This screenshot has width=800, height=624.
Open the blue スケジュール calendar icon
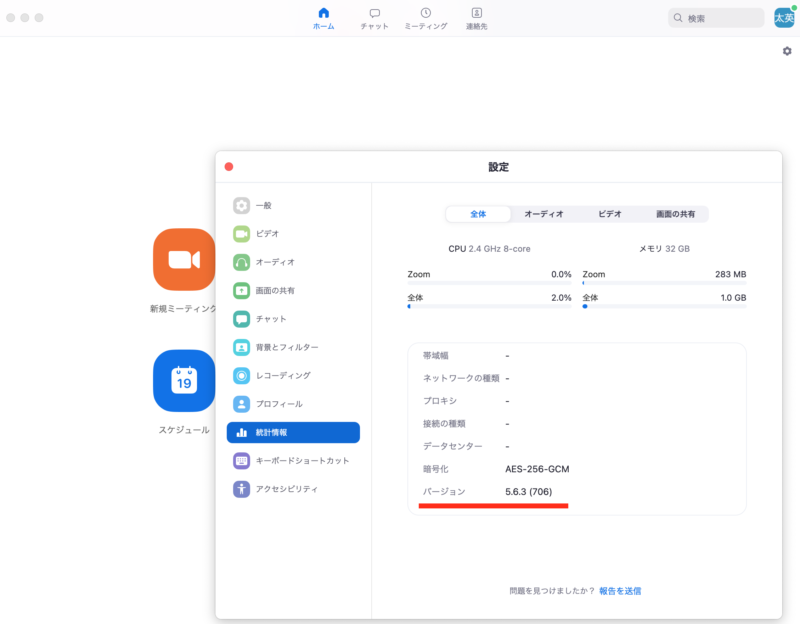184,381
